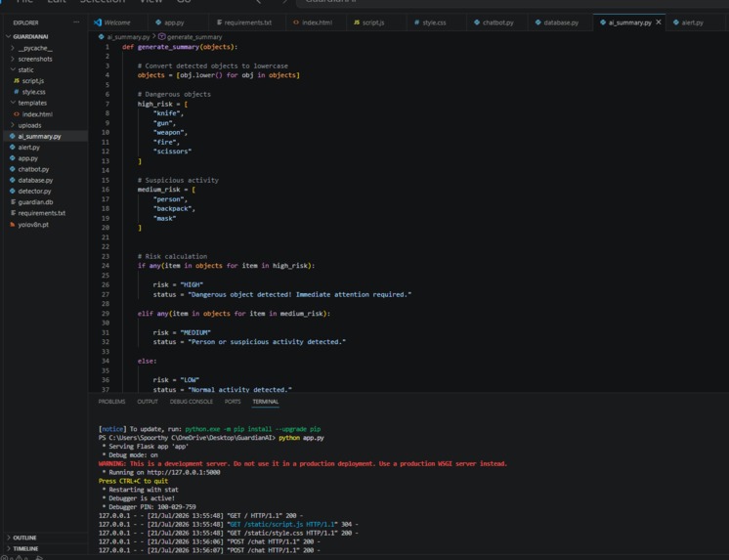The width and height of the screenshot is (729, 560).
Task: Open the requirements.txt editor tab
Action: click(x=247, y=22)
